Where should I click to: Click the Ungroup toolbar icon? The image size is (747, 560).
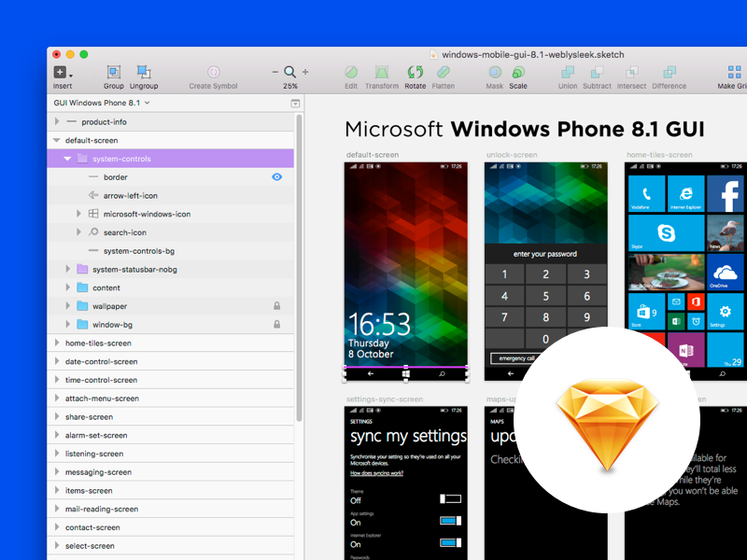[x=144, y=73]
